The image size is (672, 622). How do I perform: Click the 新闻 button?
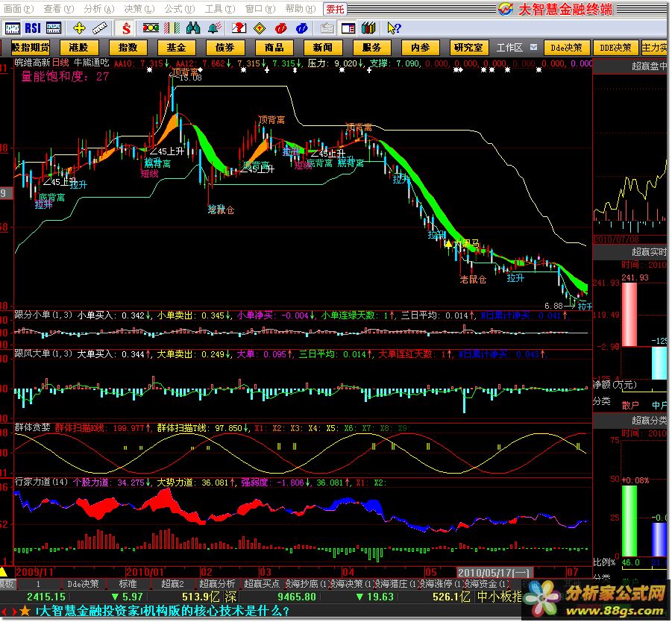tap(322, 48)
